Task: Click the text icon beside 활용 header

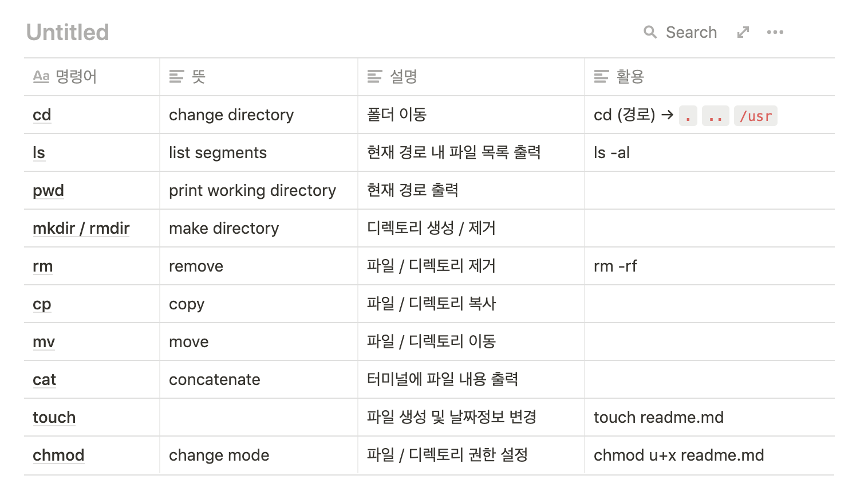Action: point(601,76)
